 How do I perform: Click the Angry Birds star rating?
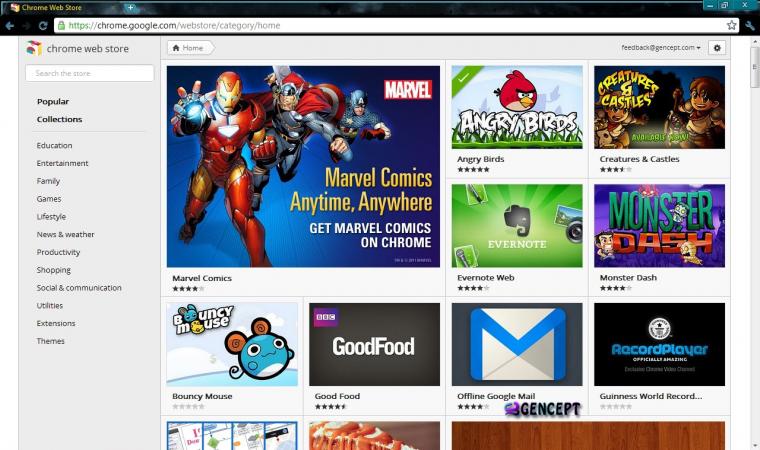coord(473,170)
